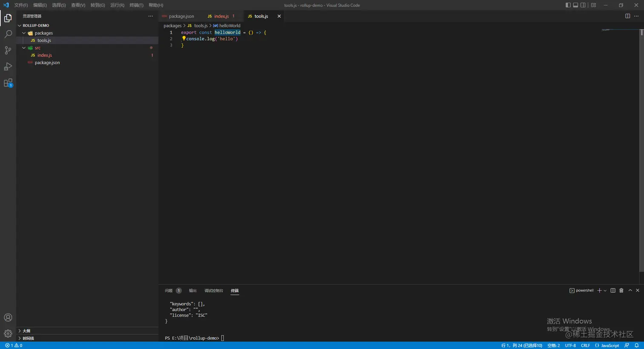Kill terminal with trash icon
Viewport: 644px width, 349px height.
[621, 291]
